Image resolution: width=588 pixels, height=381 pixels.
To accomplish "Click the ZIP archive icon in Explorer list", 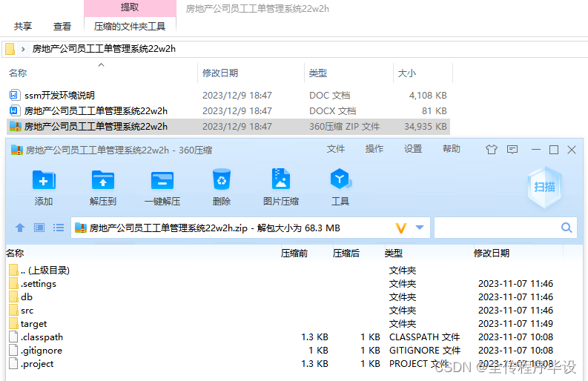I will click(x=15, y=126).
